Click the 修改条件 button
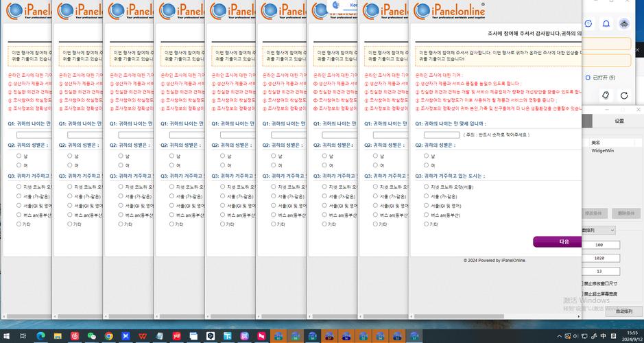 pos(595,213)
